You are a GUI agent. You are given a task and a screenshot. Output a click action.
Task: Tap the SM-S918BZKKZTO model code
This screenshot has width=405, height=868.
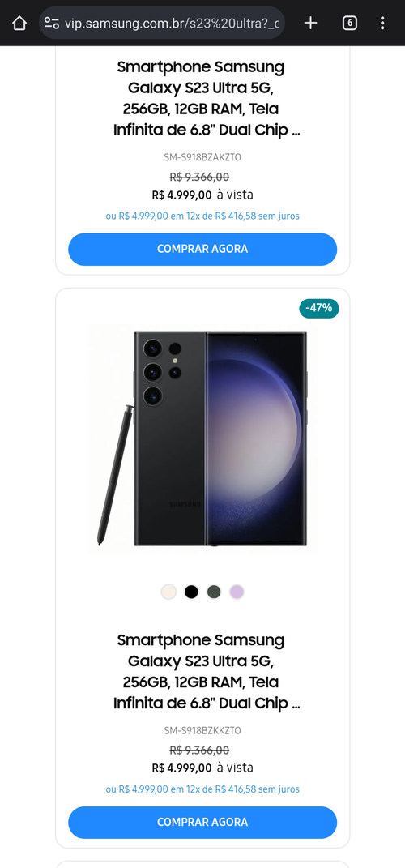202,731
